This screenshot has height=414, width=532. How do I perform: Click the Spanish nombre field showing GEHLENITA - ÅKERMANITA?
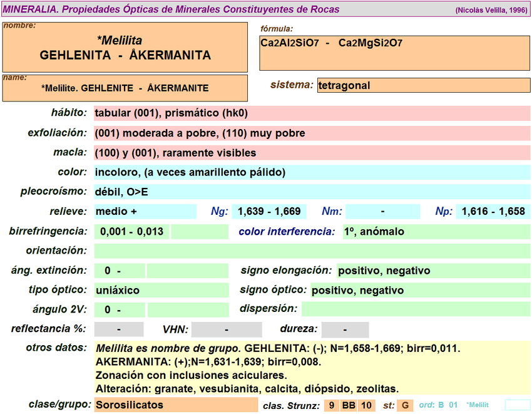pyautogui.click(x=125, y=48)
